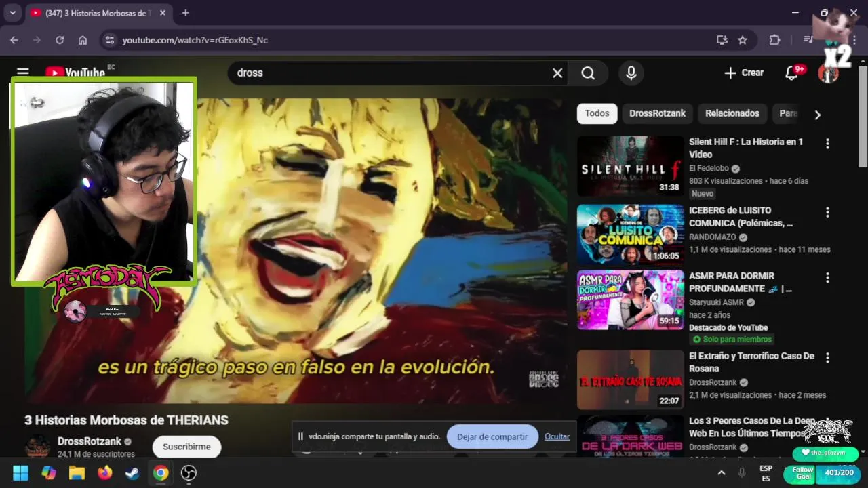The height and width of the screenshot is (488, 868).
Task: Open File Explorer from taskbar
Action: pos(77,473)
